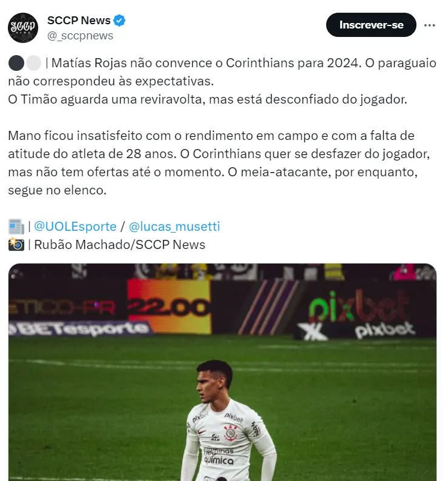
Task: Click the Inscrever-se button
Action: pos(371,25)
